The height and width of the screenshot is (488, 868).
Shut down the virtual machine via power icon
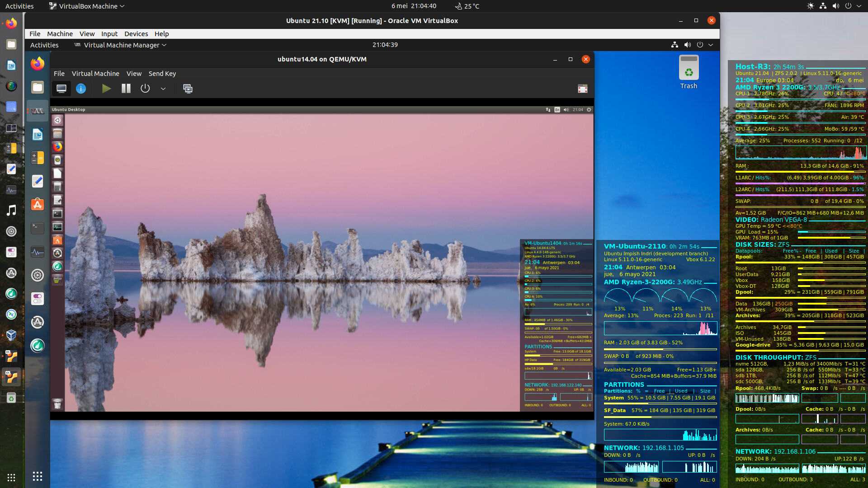click(x=145, y=89)
